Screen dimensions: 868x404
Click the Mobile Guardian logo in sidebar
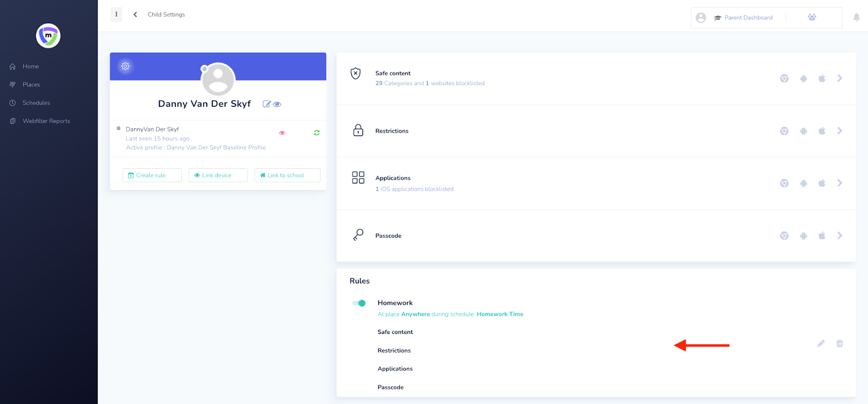point(48,36)
